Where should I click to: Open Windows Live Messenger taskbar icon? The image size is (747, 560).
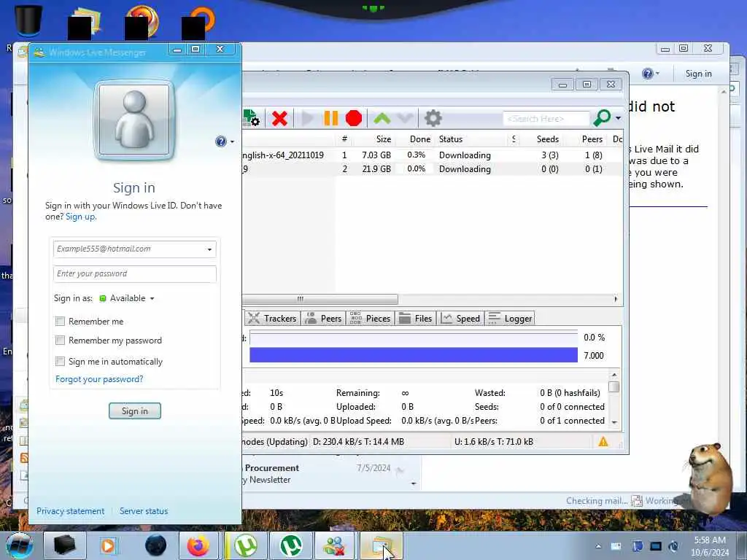[335, 545]
